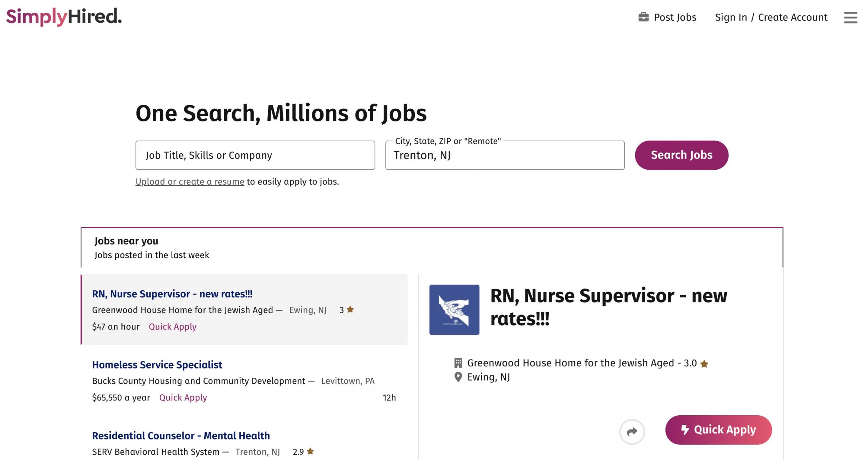
Task: Click the '12h' posted time
Action: (x=389, y=398)
